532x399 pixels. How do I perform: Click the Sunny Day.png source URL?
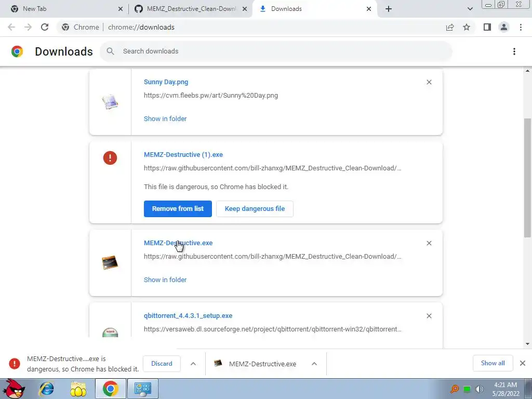coord(211,96)
